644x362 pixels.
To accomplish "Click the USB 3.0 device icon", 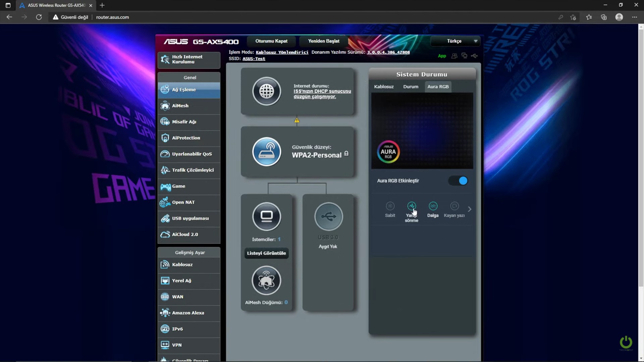I will [x=328, y=216].
